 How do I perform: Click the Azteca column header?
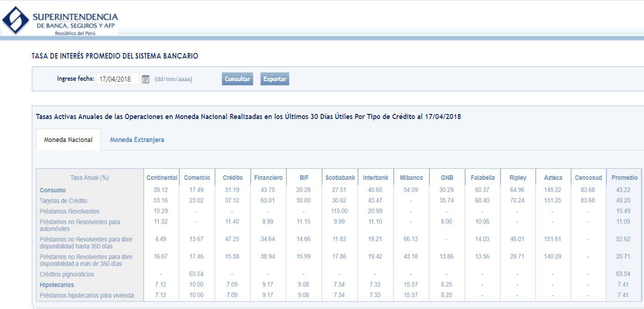(553, 178)
